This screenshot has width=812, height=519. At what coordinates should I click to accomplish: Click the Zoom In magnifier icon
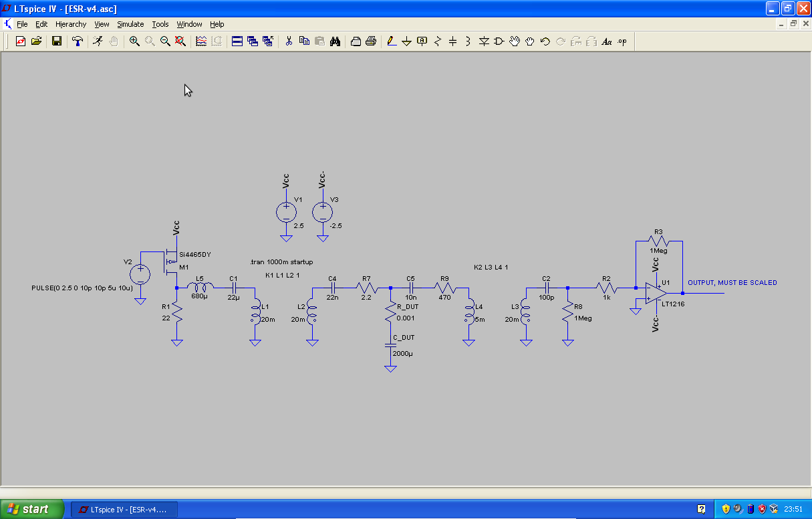pyautogui.click(x=134, y=41)
